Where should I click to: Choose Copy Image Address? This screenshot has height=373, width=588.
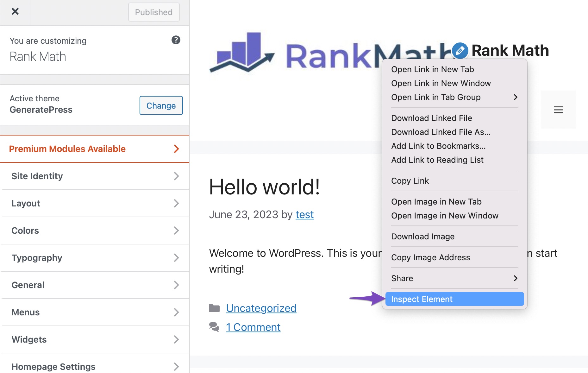pos(454,257)
